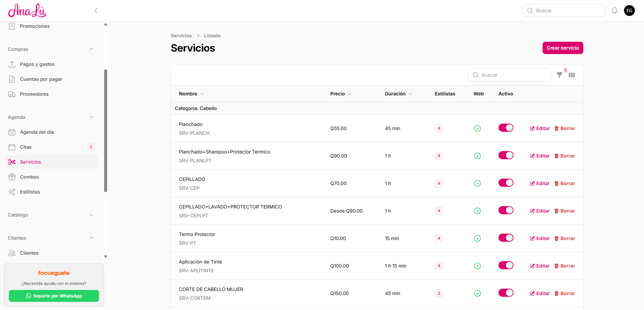The image size is (644, 310).
Task: Delete the Aplicación de Tinte service
Action: (565, 266)
